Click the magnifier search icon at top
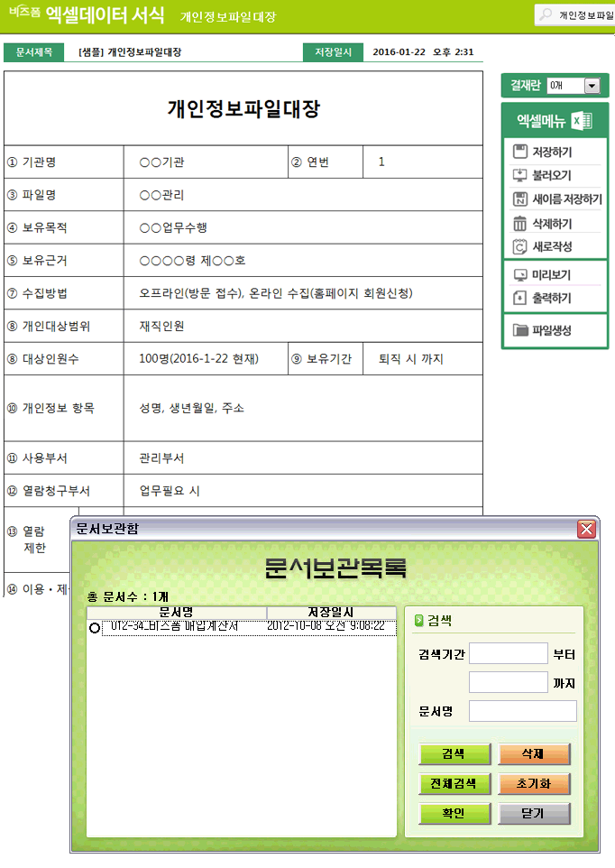The height and width of the screenshot is (868, 615). (546, 14)
